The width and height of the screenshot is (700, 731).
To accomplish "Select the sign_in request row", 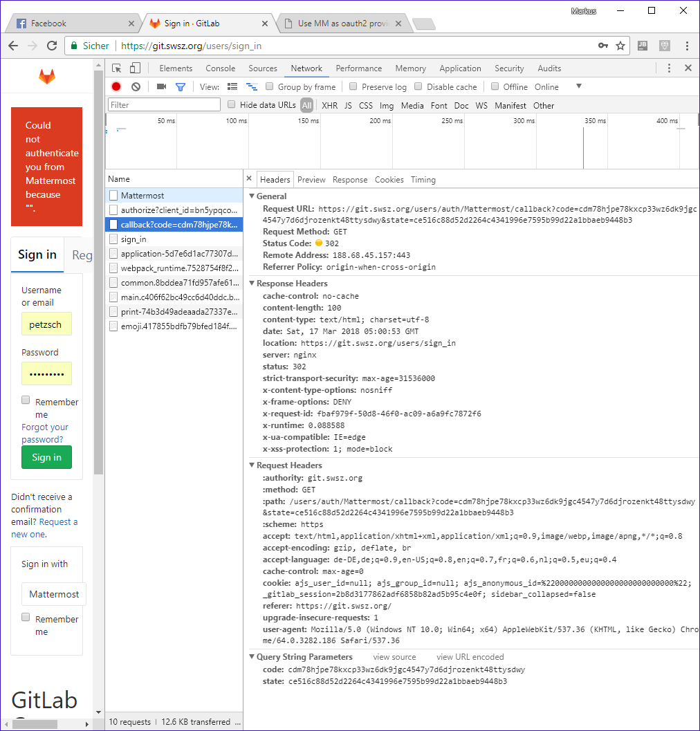I will pyautogui.click(x=174, y=239).
